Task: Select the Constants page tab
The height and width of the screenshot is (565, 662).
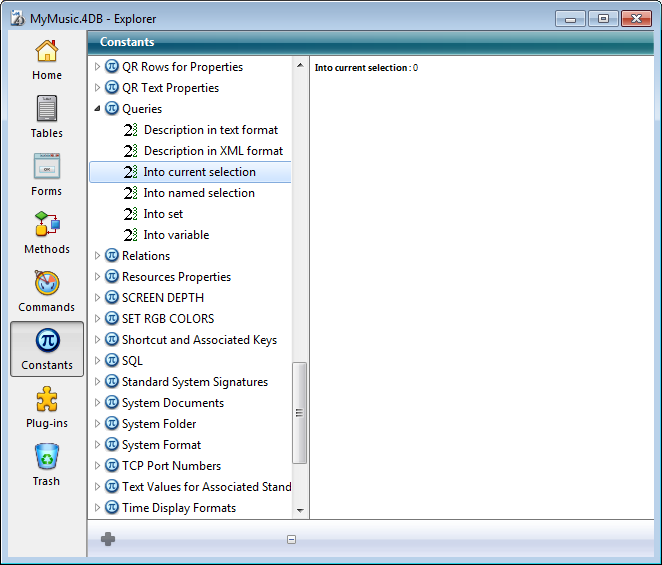Action: tap(47, 349)
